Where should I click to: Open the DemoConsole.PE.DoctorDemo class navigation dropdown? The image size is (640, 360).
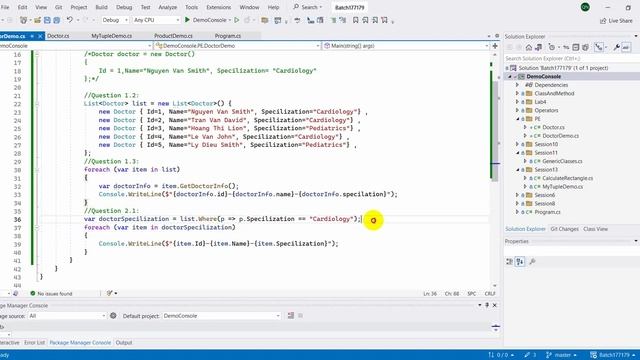[238, 46]
